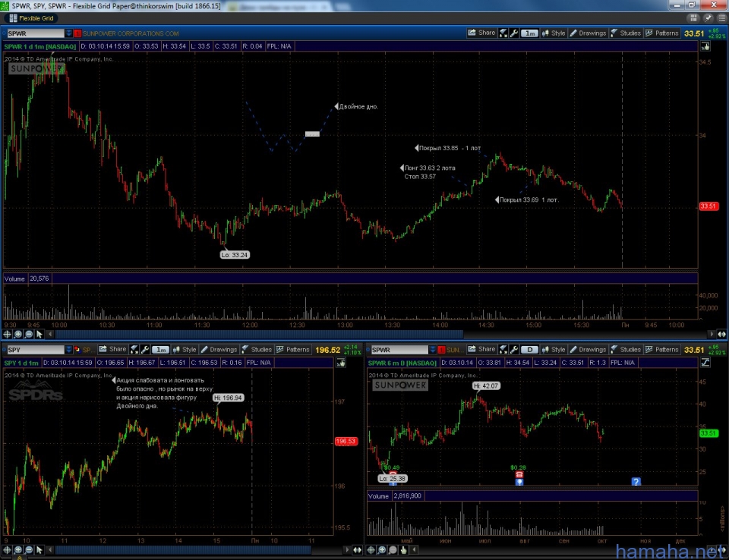Click the SPWR symbol field of the main 1m chart
Image resolution: width=729 pixels, height=560 pixels.
(36, 33)
